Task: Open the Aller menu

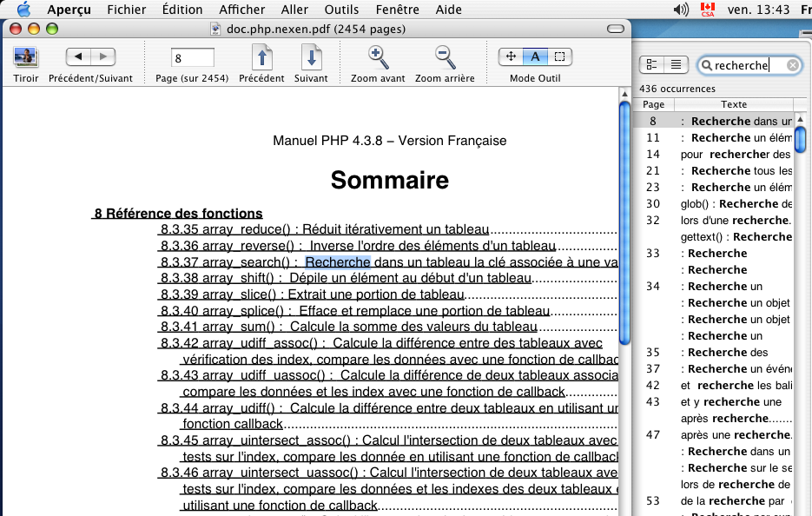Action: click(294, 10)
